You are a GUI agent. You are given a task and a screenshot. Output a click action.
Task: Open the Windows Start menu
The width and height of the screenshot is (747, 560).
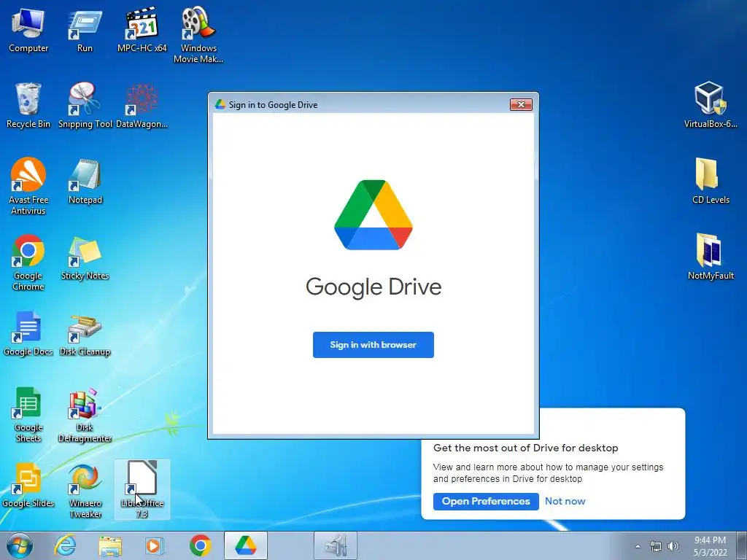click(x=20, y=545)
